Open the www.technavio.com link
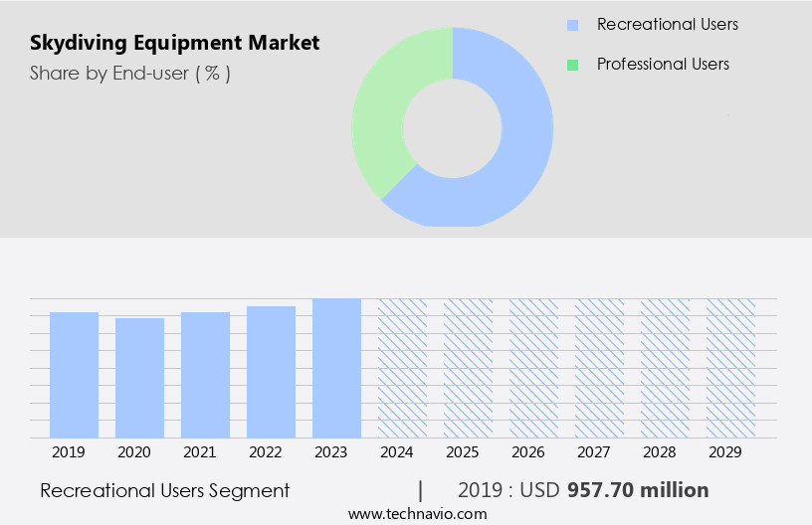Image resolution: width=812 pixels, height=525 pixels. click(418, 514)
